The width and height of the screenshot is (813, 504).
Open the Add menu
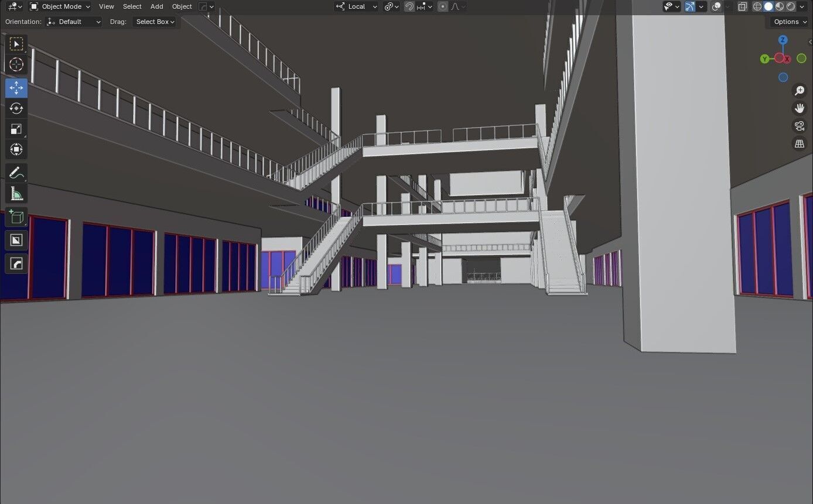pyautogui.click(x=157, y=6)
